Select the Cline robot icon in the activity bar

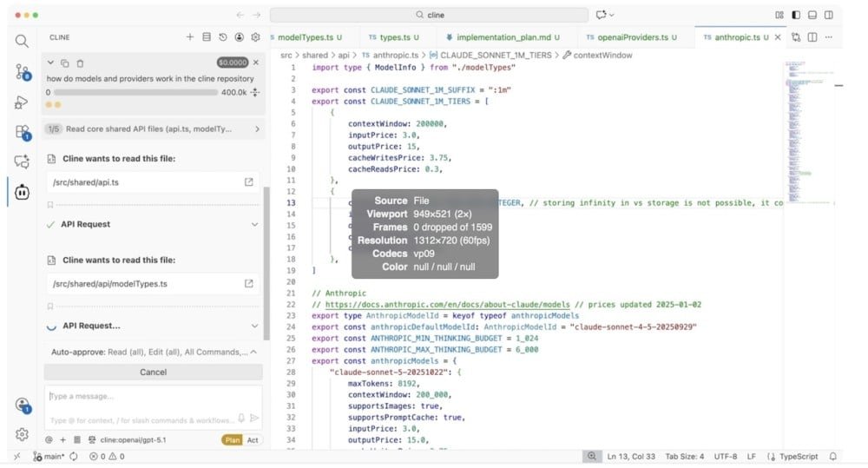point(22,192)
